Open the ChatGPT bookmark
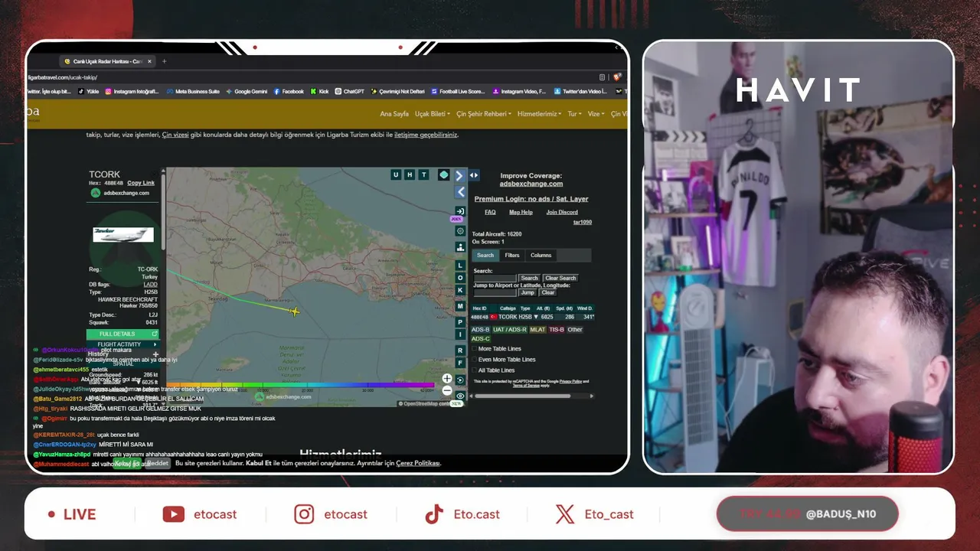Screen dimensions: 980x551 (349, 92)
